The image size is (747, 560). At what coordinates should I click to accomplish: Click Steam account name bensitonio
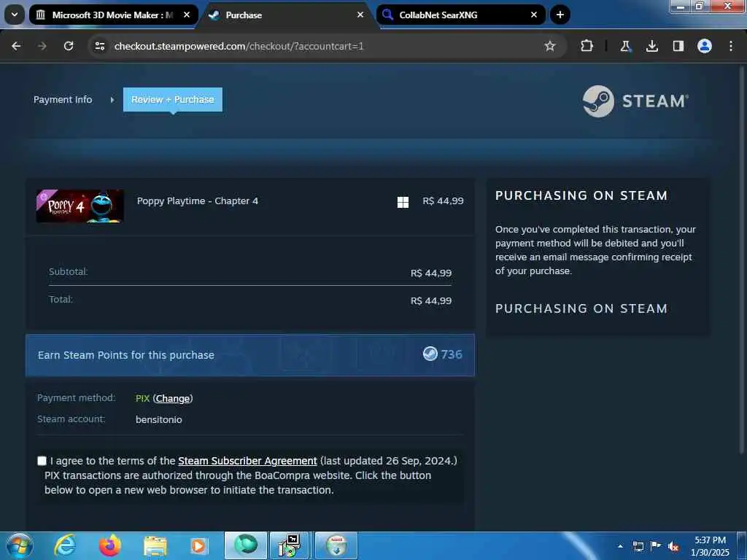[x=159, y=419]
